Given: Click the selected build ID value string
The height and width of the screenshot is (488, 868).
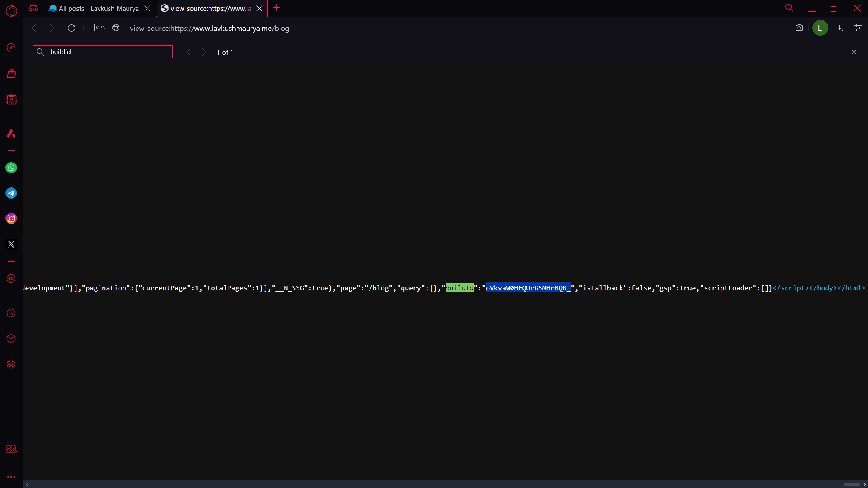Looking at the screenshot, I should click(x=528, y=288).
